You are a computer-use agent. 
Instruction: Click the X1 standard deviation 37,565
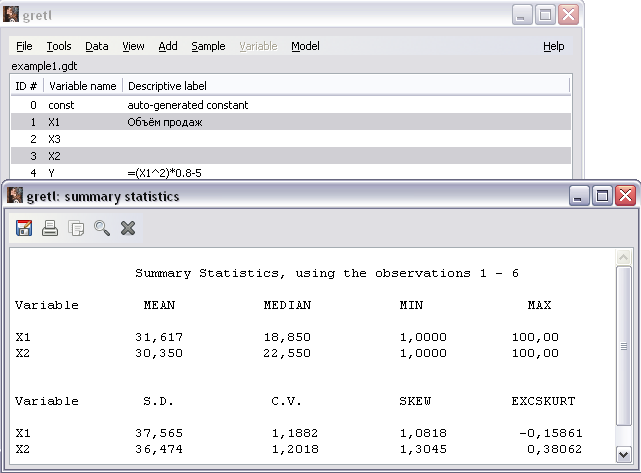click(159, 433)
